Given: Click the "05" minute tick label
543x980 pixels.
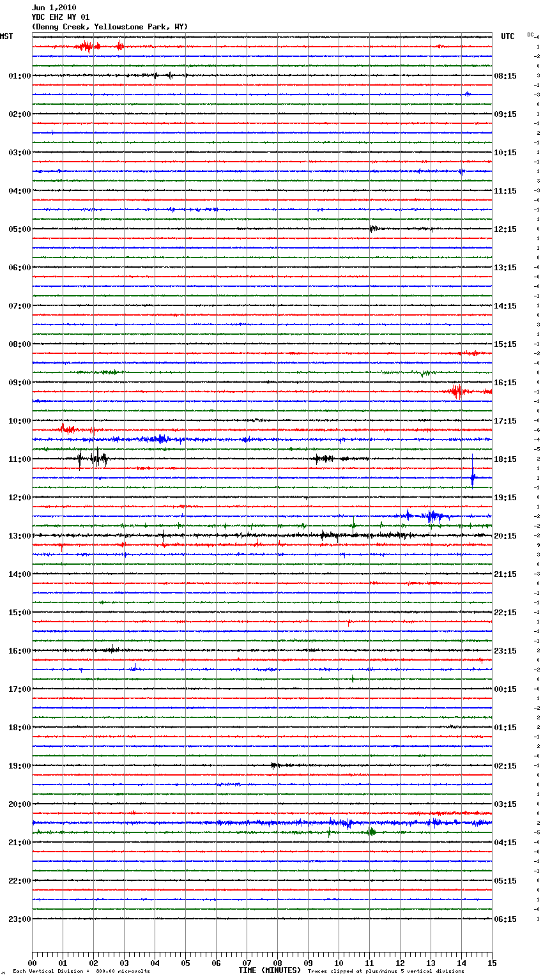Looking at the screenshot, I should tap(185, 963).
